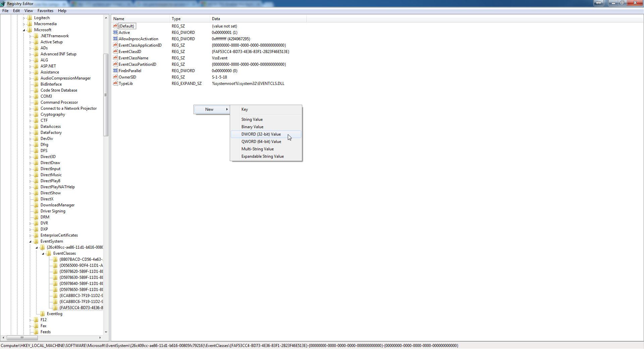644x349 pixels.
Task: Select String Value in New submenu
Action: 252,119
